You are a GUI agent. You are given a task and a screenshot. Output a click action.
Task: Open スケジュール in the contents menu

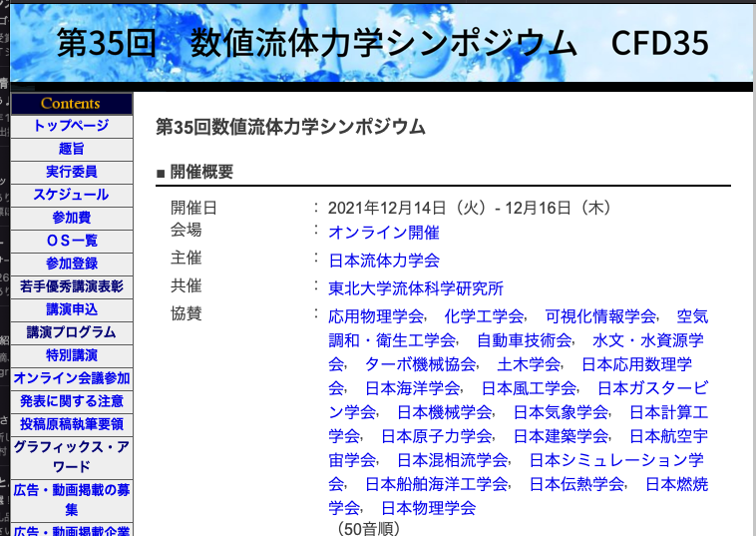pos(72,195)
